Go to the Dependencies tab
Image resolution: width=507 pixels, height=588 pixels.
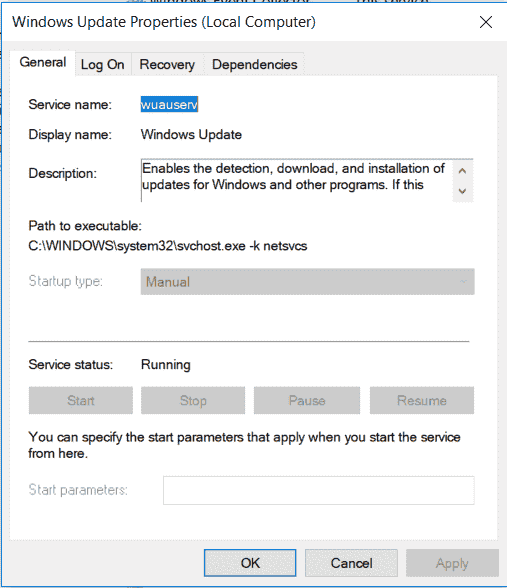(255, 64)
